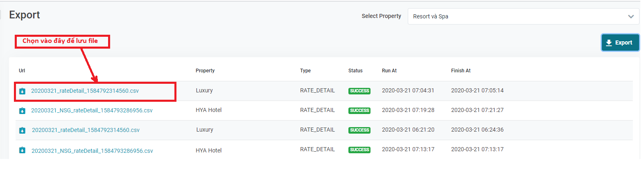Expand the property chevron arrow
This screenshot has height=179, width=644.
[630, 17]
